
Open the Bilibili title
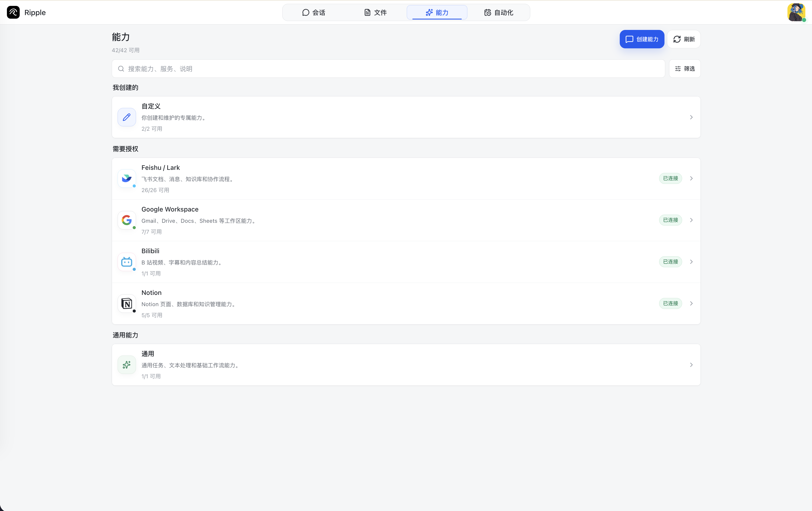[x=150, y=251]
